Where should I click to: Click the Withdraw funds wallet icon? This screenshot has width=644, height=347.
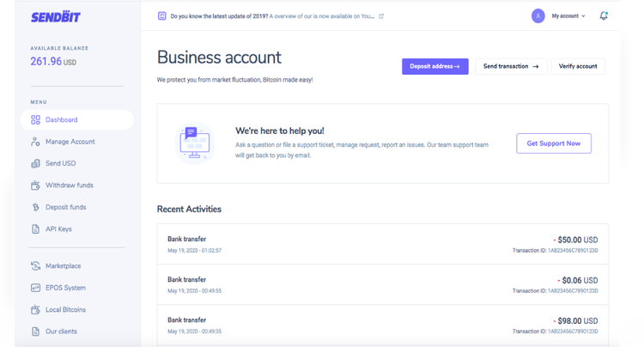click(35, 186)
